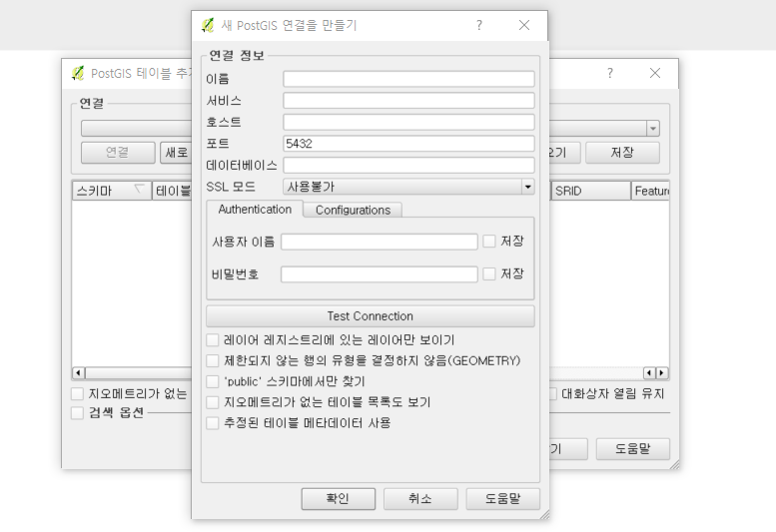Click the 연결 button in background dialog
Viewport: 776px width, 532px height.
pyautogui.click(x=118, y=153)
